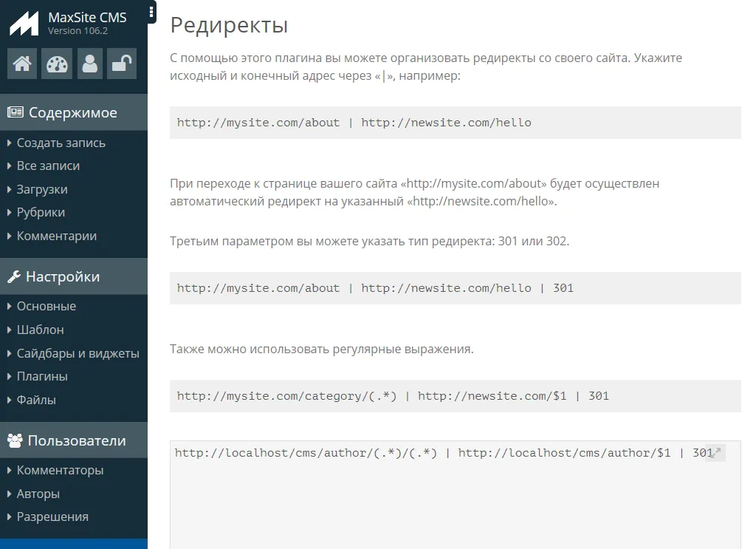Select Рубрики from the sidebar

coord(41,213)
